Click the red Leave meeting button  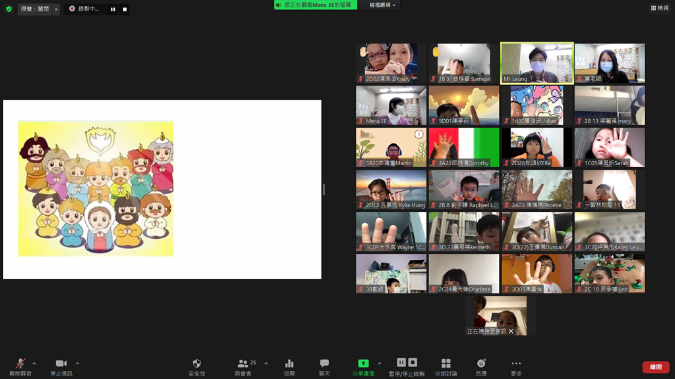point(656,367)
